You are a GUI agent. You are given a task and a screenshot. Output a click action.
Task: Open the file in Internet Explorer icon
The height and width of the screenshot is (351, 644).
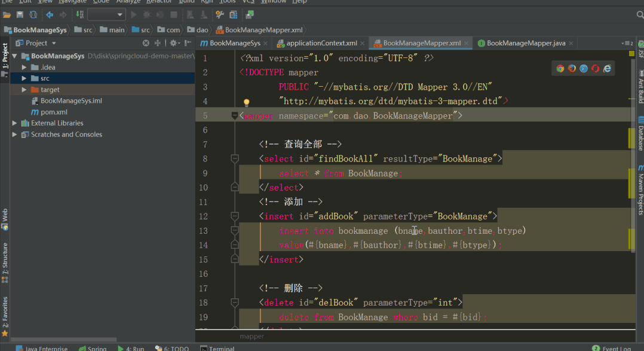[607, 69]
